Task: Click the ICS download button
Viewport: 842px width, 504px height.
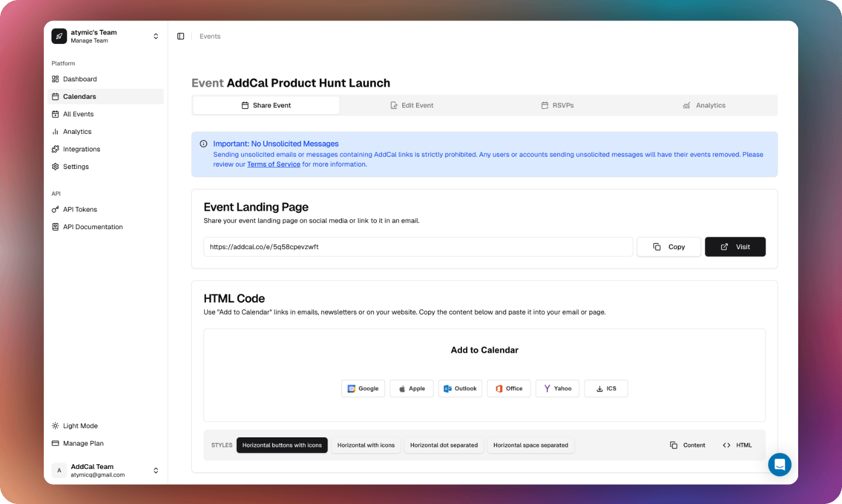Action: coord(606,388)
